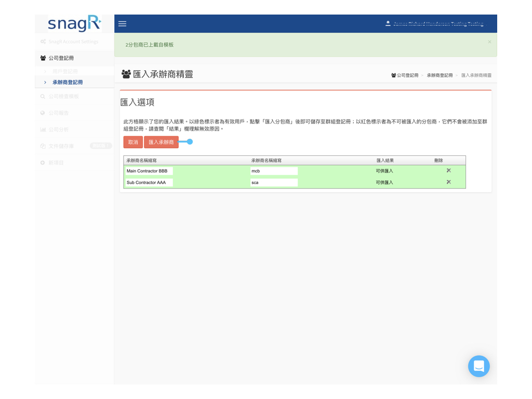The height and width of the screenshot is (399, 532).
Task: Edit the mcb abbreviation field
Action: click(274, 171)
